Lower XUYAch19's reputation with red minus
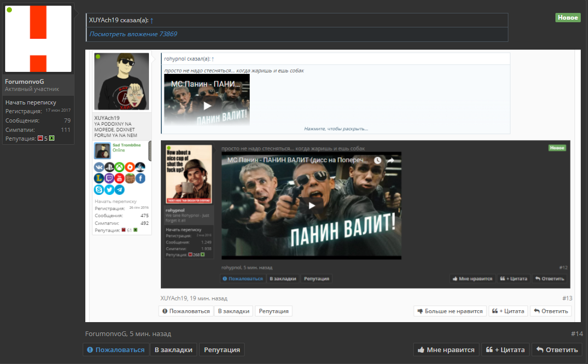588x364 pixels. (x=124, y=230)
